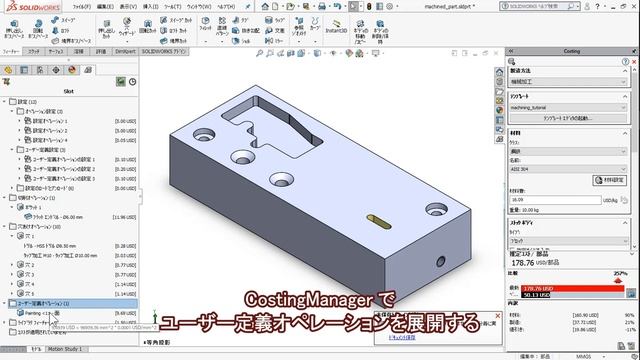The height and width of the screenshot is (360, 640).
Task: Click the Linear Pattern tool icon
Action: click(x=222, y=21)
